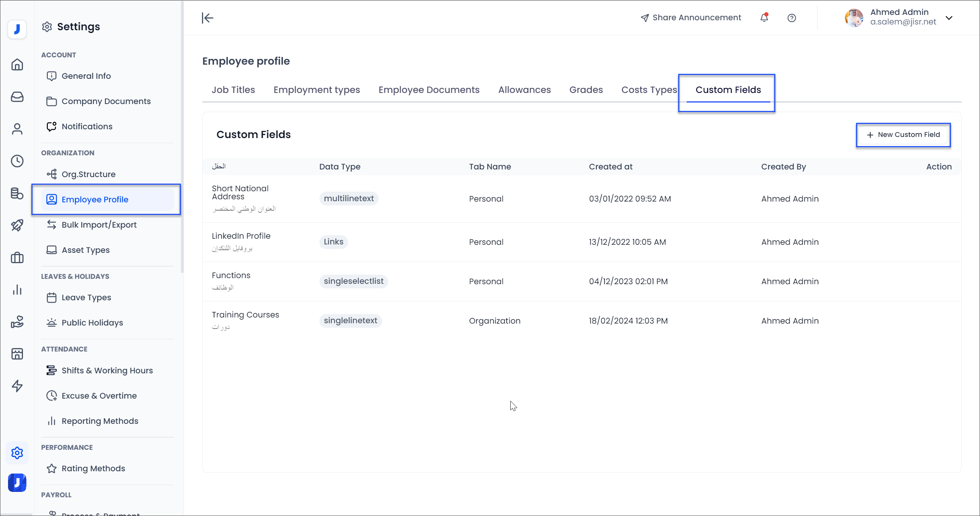Open Leave Types settings item
980x516 pixels.
click(86, 298)
